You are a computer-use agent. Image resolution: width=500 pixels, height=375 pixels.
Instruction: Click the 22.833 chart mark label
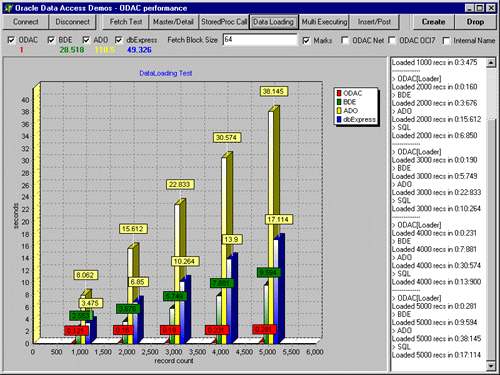pyautogui.click(x=179, y=184)
